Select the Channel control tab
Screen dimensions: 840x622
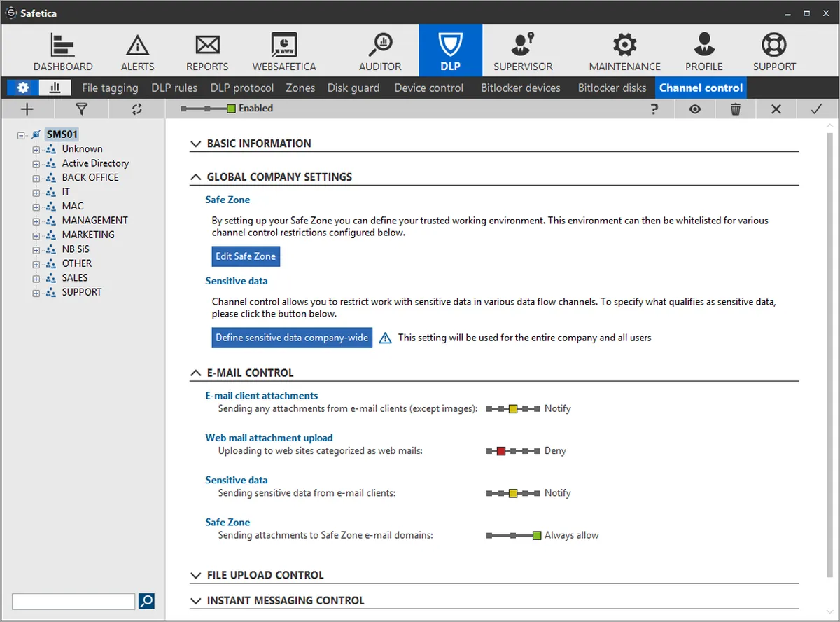pyautogui.click(x=701, y=88)
